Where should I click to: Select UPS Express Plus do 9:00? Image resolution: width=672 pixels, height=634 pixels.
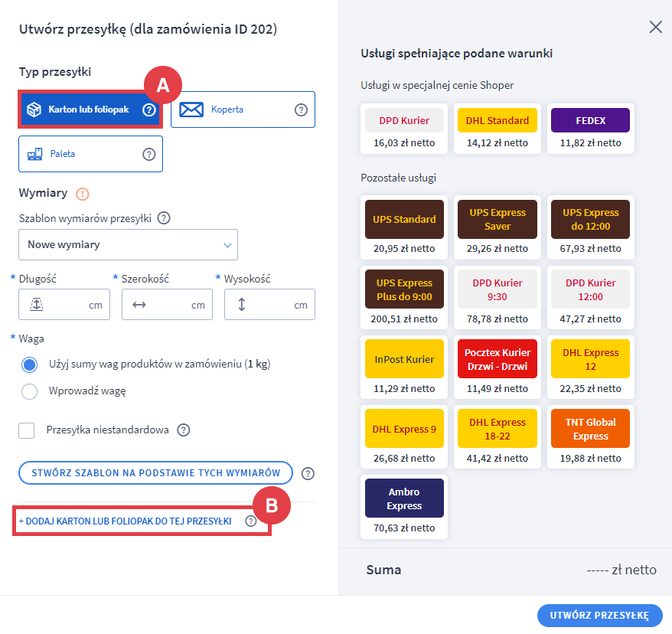pos(404,298)
